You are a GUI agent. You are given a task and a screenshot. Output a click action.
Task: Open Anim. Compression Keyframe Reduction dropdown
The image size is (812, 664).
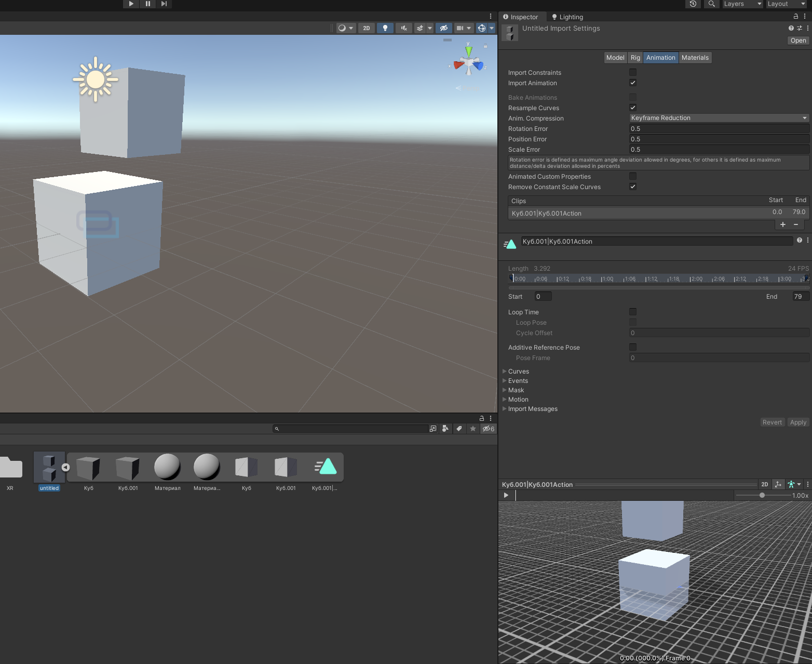point(719,118)
